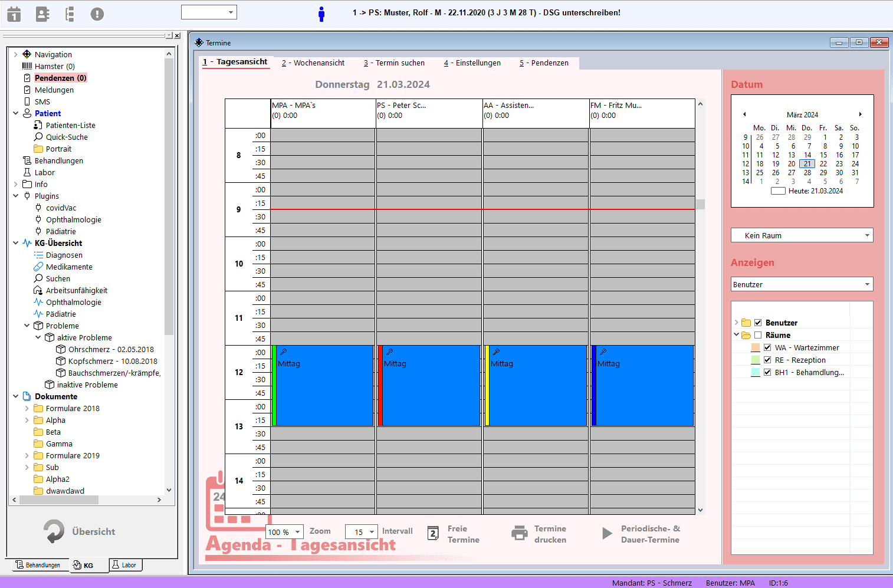Switch to Pendenzen tab
The height and width of the screenshot is (588, 893).
(544, 63)
